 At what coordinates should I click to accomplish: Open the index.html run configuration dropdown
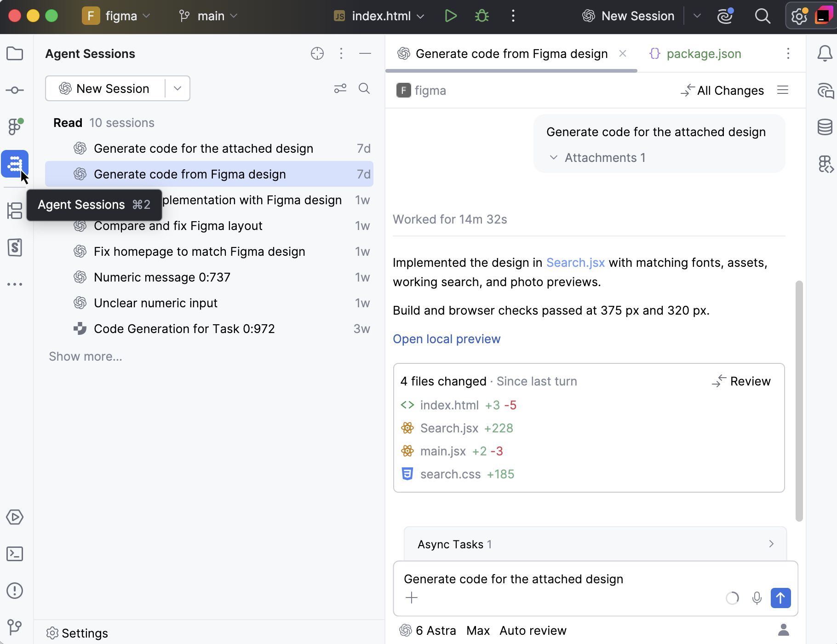click(x=379, y=16)
